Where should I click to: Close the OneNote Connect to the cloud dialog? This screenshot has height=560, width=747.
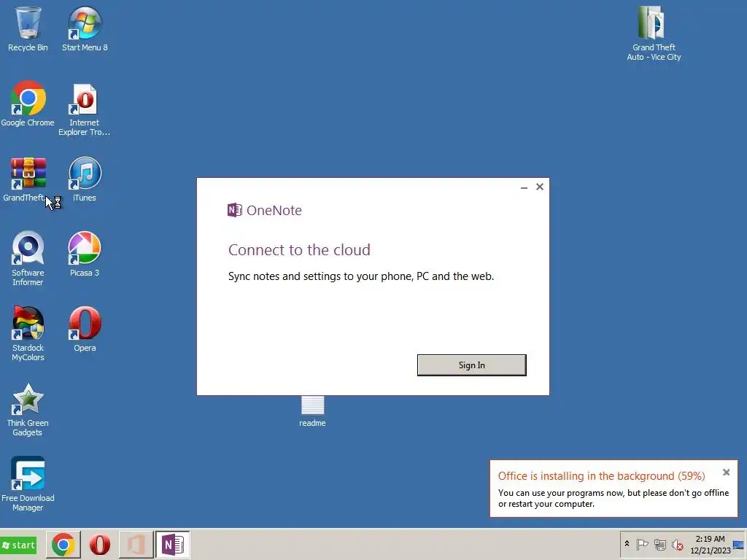540,187
